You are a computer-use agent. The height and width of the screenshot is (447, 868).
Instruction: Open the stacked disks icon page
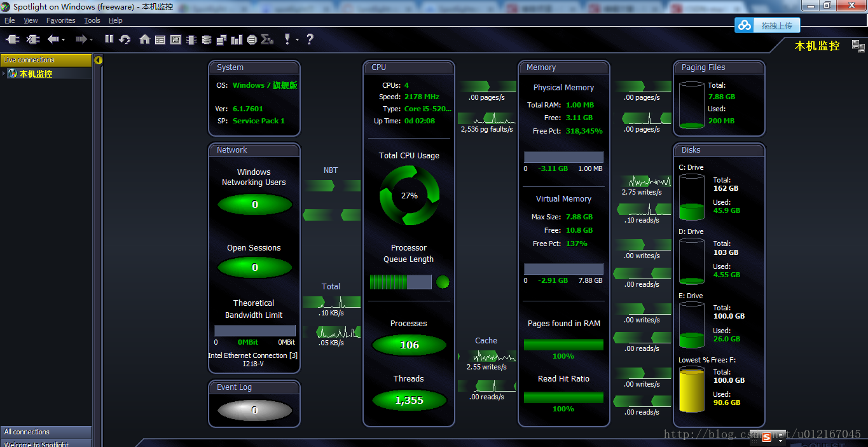pos(206,39)
